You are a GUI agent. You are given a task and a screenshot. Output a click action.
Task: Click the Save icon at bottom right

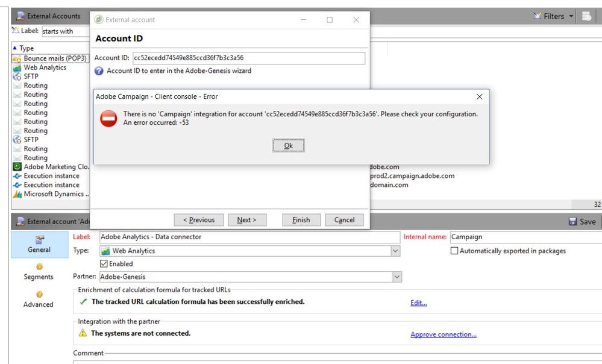point(574,221)
